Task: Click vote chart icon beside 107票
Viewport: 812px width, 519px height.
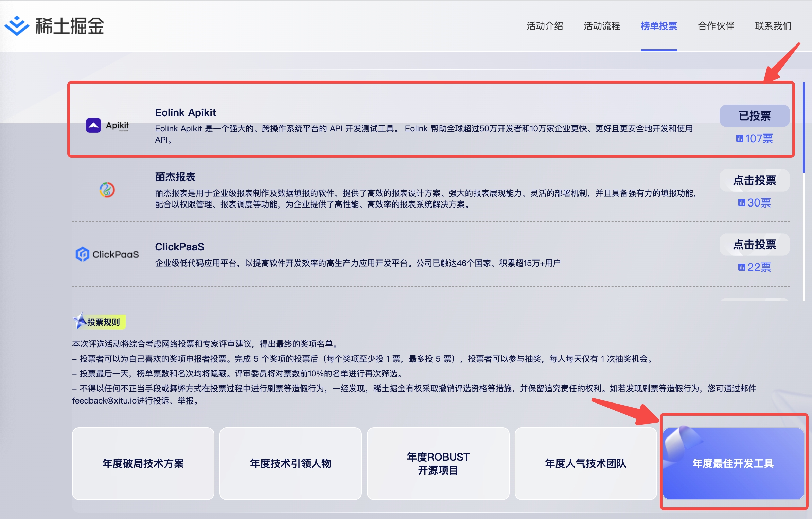Action: coord(739,138)
